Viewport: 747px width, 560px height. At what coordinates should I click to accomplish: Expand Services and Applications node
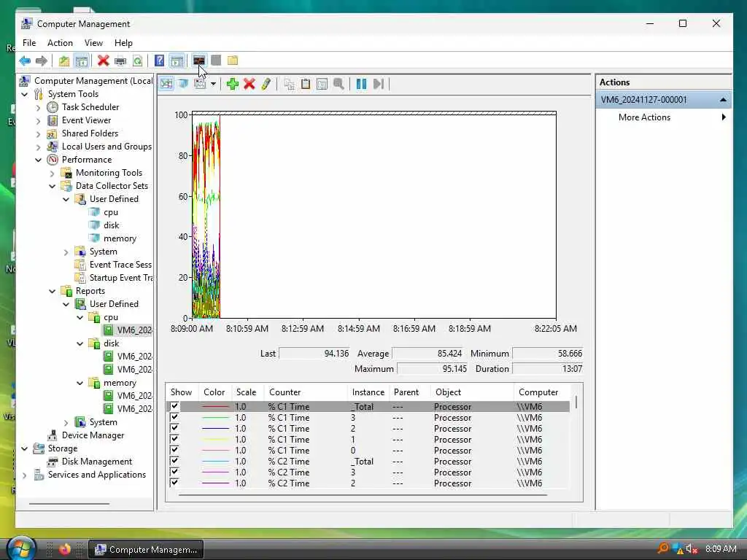(x=25, y=475)
